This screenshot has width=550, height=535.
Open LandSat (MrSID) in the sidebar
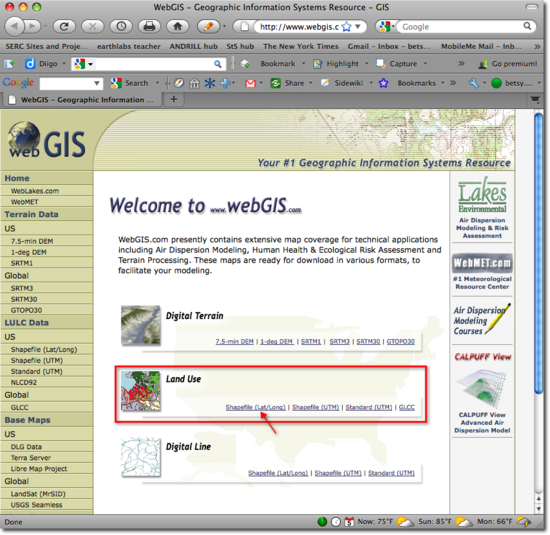(x=38, y=494)
